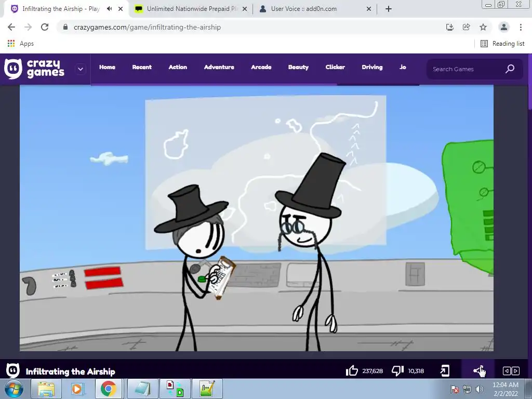Click inside the game canvas
The image size is (532, 399).
click(257, 218)
